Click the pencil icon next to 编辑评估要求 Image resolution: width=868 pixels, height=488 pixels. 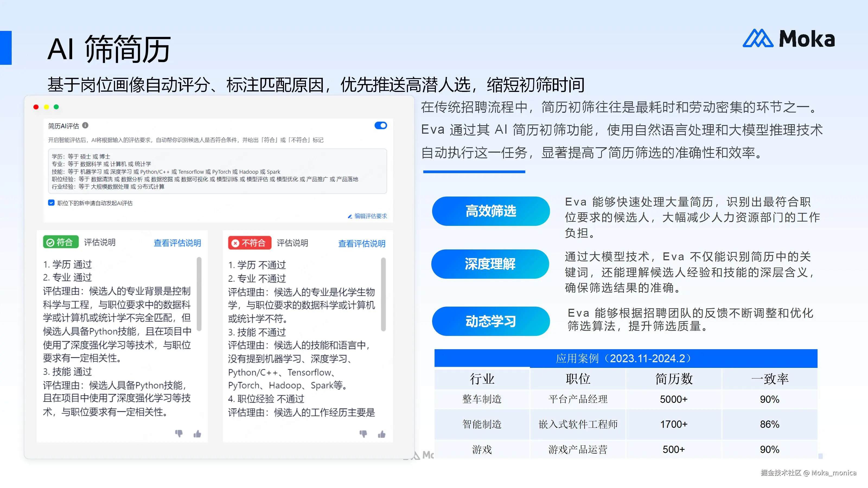click(x=350, y=216)
